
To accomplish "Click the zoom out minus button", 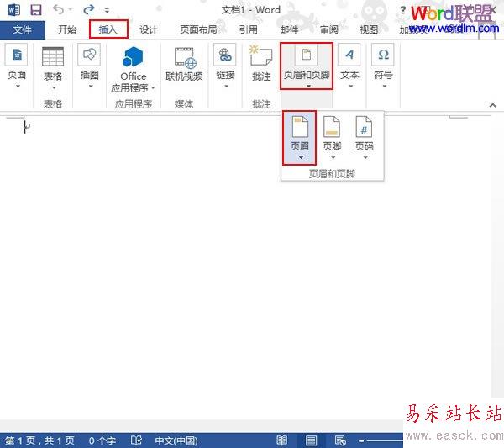I will pos(361,441).
